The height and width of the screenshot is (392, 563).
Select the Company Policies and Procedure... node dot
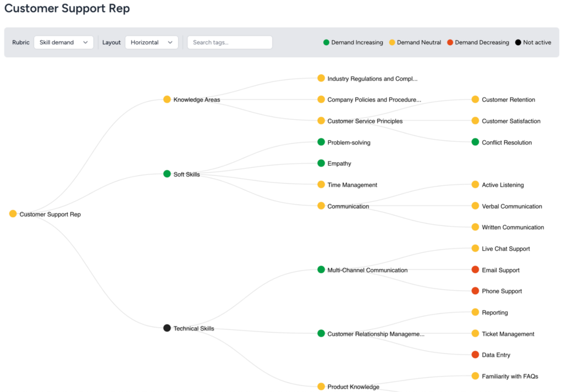pos(321,100)
